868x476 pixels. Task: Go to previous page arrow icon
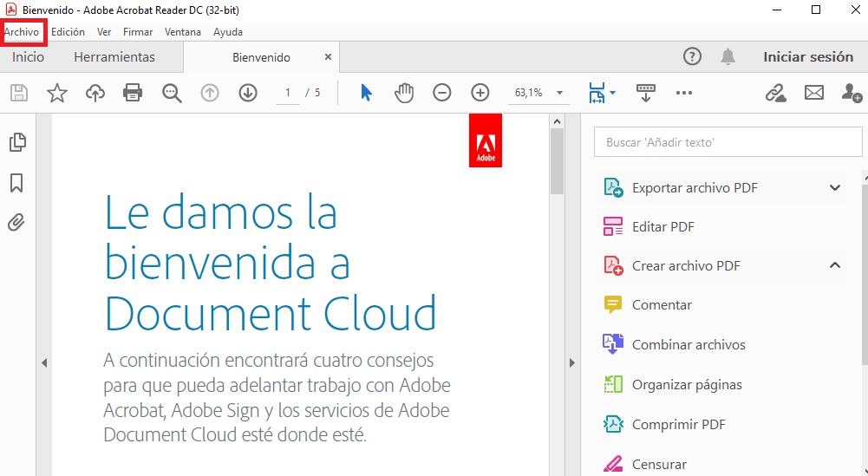210,93
